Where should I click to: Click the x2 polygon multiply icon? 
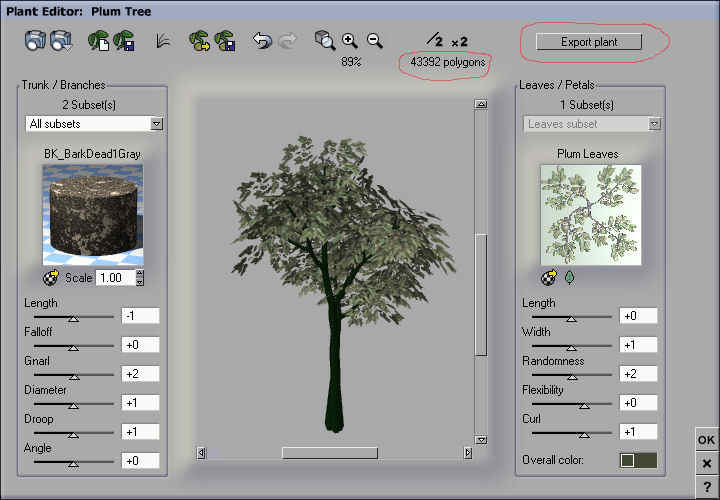click(x=459, y=41)
